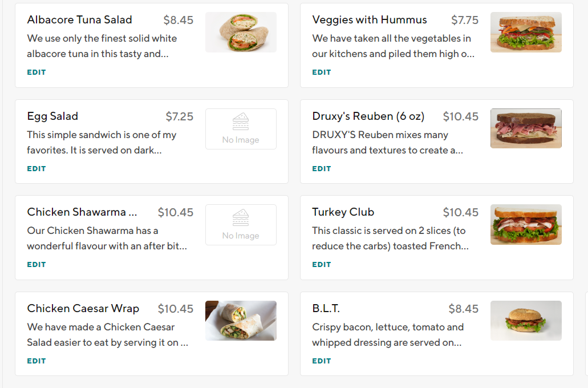Click EDIT under Chicken Shawarma
The width and height of the screenshot is (588, 388).
(x=37, y=265)
